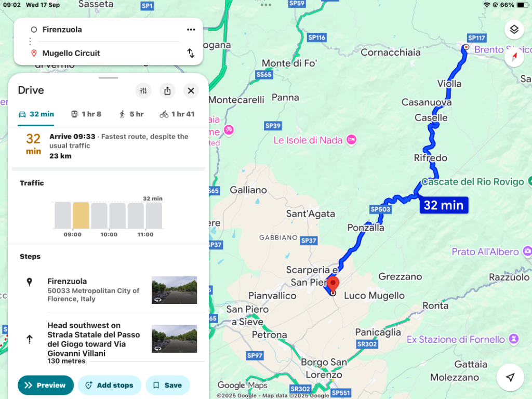Tap the Ex Stazione di Fornello landmark icon

514,339
